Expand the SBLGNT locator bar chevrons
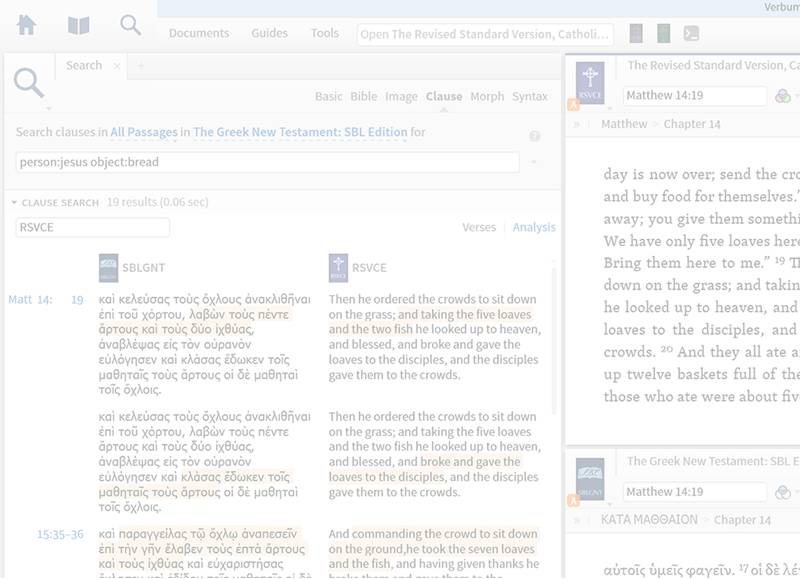 (577, 520)
